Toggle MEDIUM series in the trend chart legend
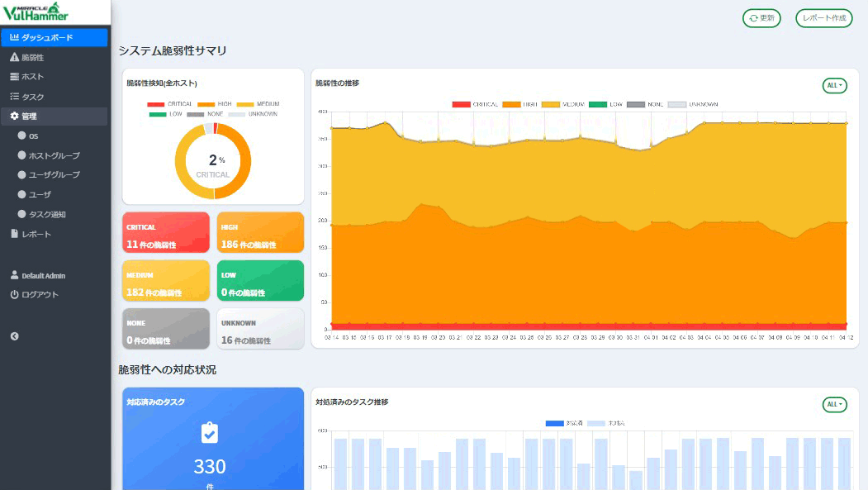This screenshot has height=490, width=868. pyautogui.click(x=564, y=105)
